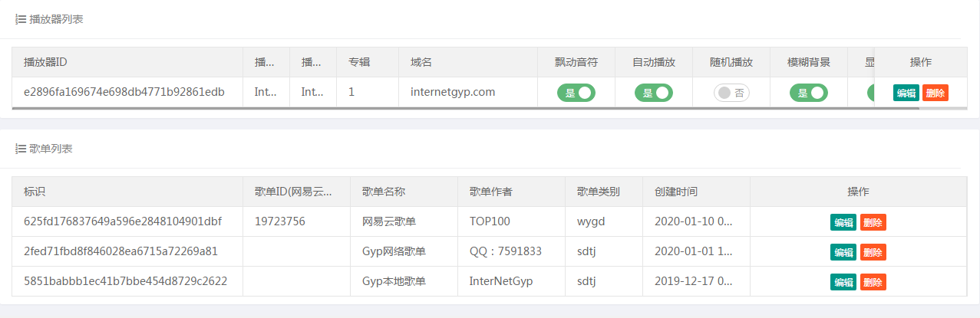This screenshot has width=980, height=318.
Task: Click the list icon beside 播放器列表
Action: pos(21,20)
